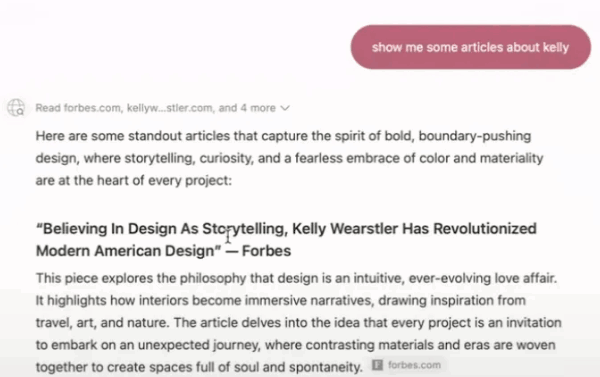This screenshot has width=600, height=377.
Task: Open the forbes.com citation chip
Action: (407, 365)
